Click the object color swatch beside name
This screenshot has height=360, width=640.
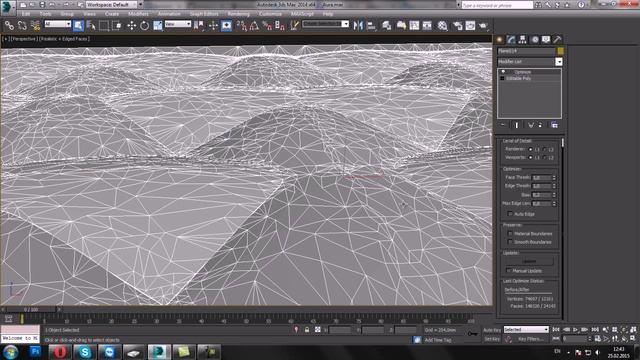560,51
